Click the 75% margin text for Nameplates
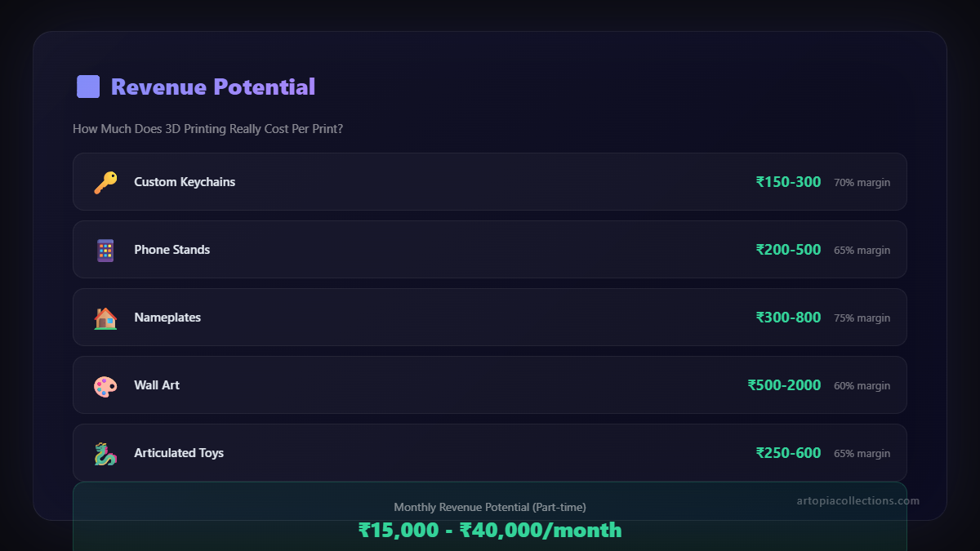This screenshot has height=551, width=980. click(x=862, y=318)
